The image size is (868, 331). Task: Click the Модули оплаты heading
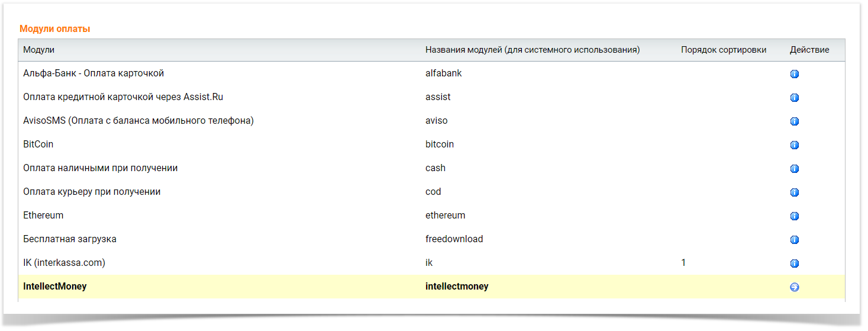tap(55, 28)
